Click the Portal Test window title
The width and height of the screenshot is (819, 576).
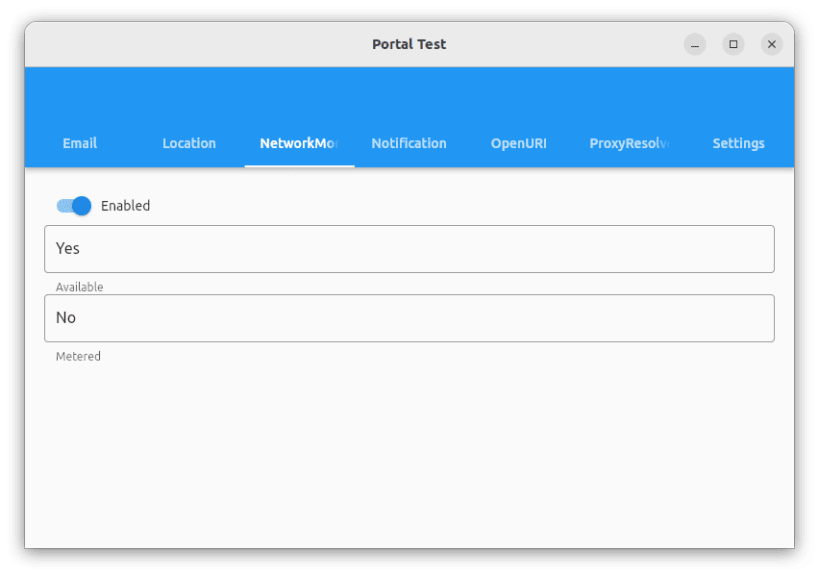[409, 44]
